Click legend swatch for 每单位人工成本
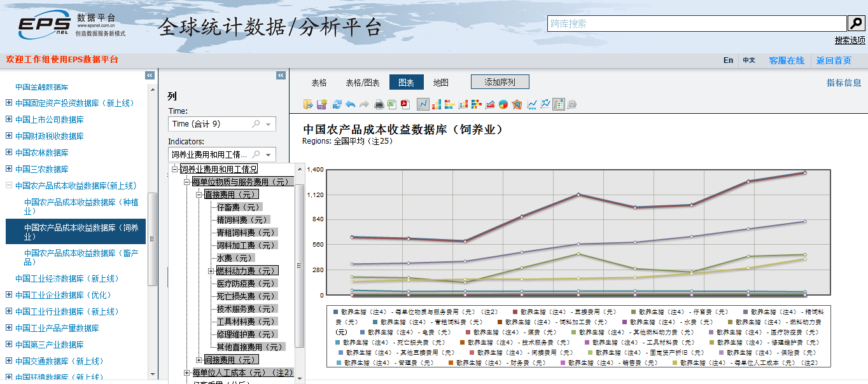868x384 pixels. (674, 363)
